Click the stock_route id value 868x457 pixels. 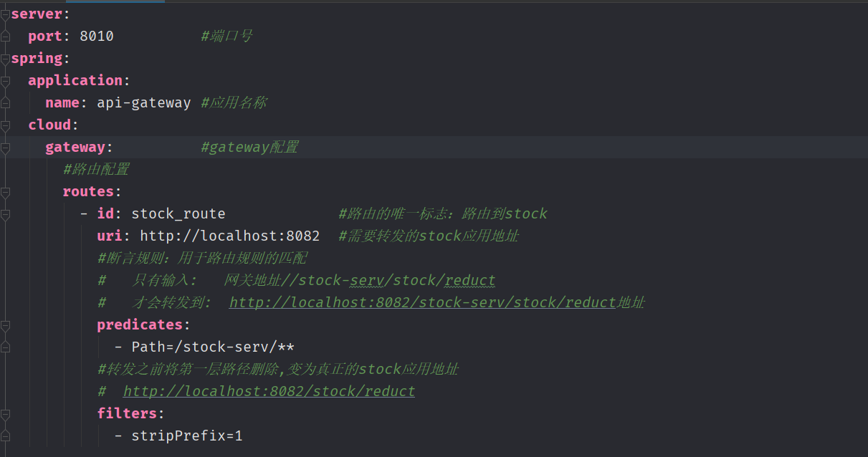pyautogui.click(x=178, y=213)
